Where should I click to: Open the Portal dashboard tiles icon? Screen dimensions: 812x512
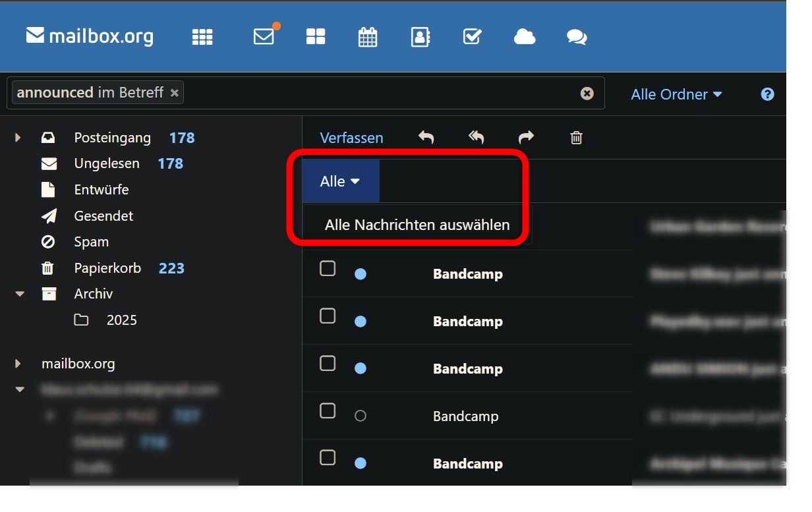click(x=316, y=37)
